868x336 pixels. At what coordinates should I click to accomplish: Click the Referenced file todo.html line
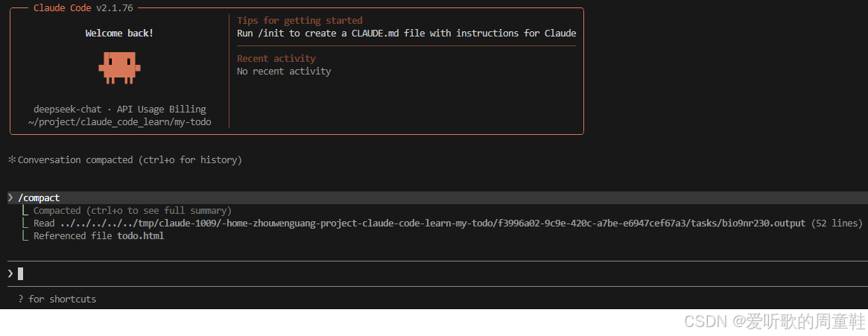[x=98, y=236]
